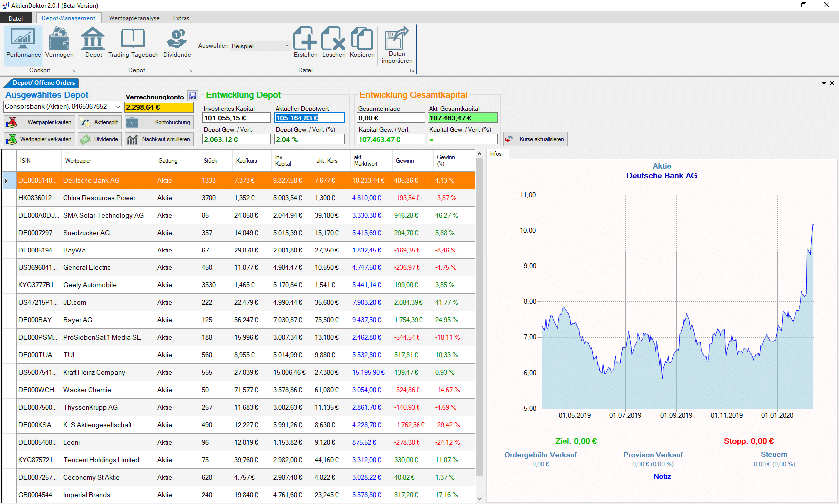Switch to the Depot-Management ribbon tab
The width and height of the screenshot is (839, 504).
68,18
